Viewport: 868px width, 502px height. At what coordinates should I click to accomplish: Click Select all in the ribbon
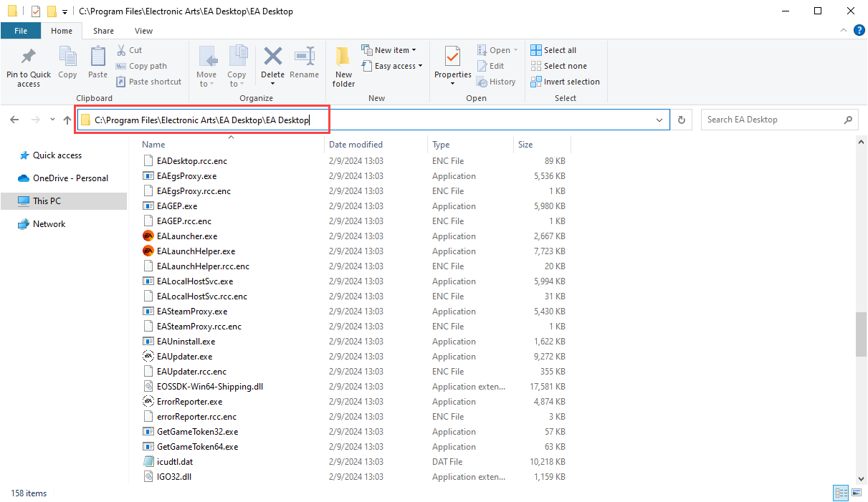(x=553, y=50)
